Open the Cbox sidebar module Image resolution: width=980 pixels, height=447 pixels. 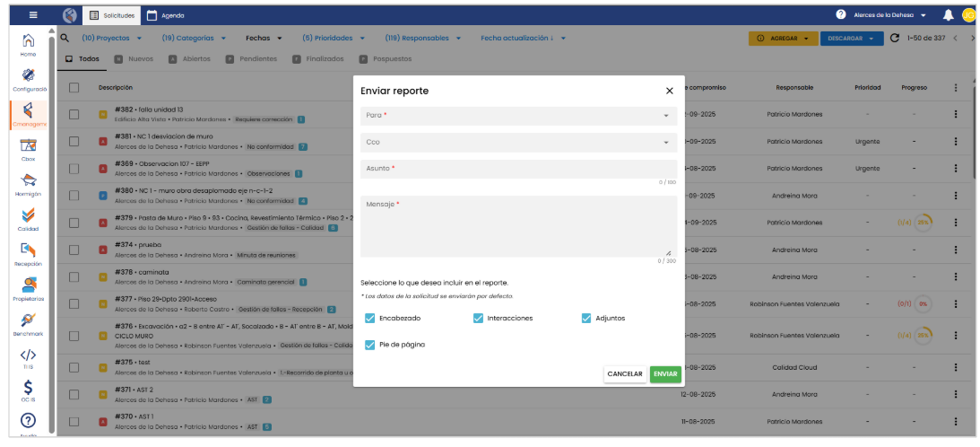(28, 150)
